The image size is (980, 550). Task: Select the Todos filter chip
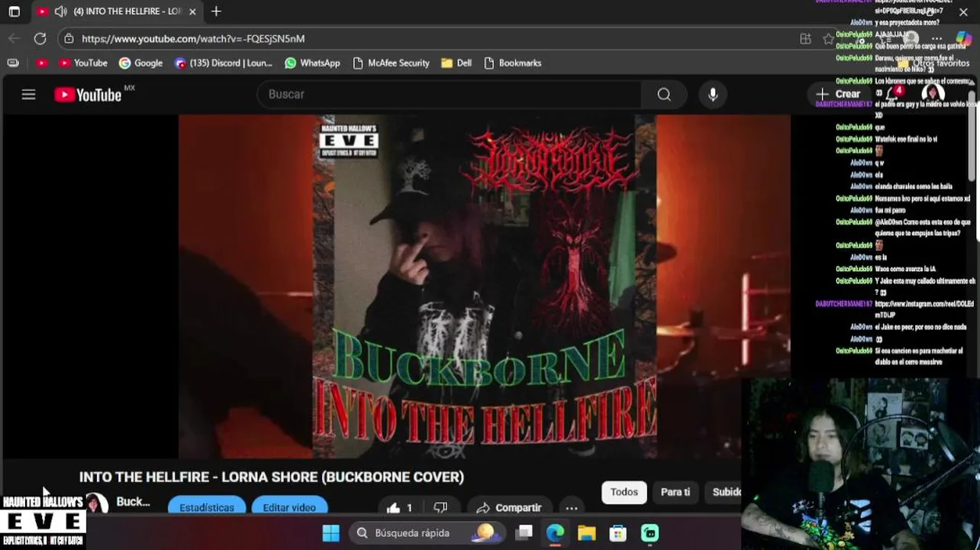click(624, 492)
